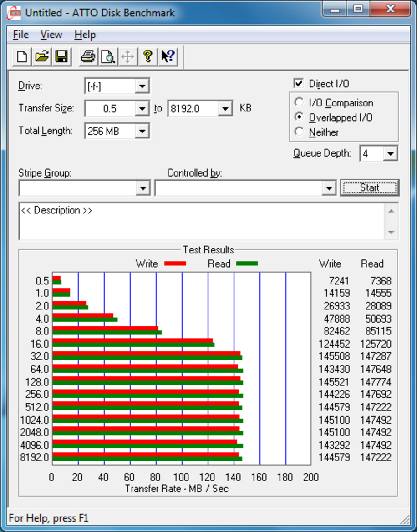Click the write value 143292
Viewport: 417px width, 532px height.
(x=334, y=445)
